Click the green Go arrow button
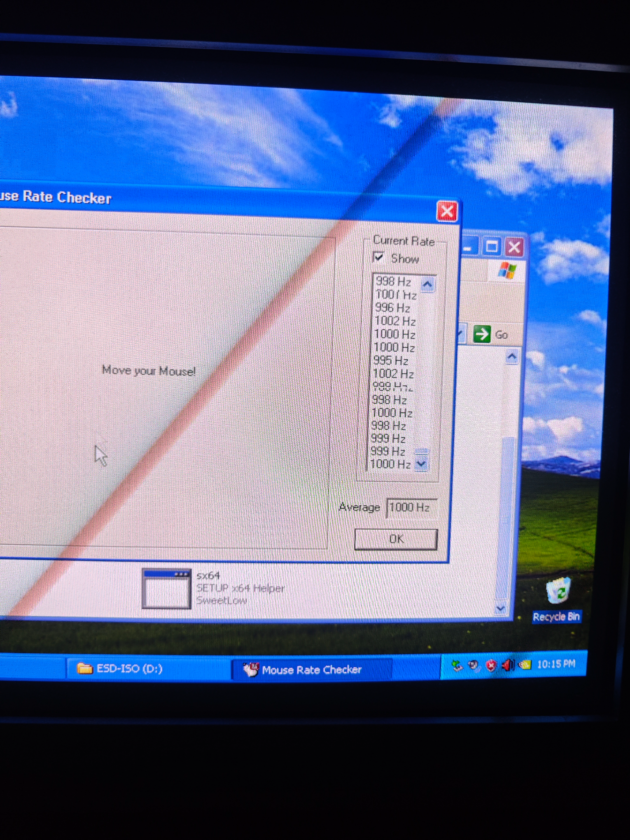The height and width of the screenshot is (840, 630). click(x=482, y=334)
